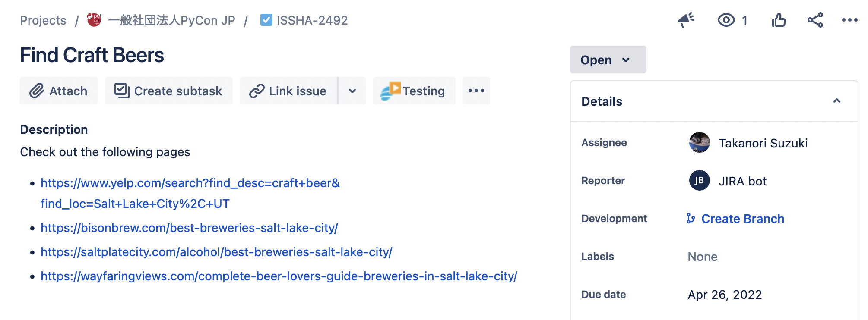Open the Open status dropdown
868x320 pixels.
click(x=608, y=60)
